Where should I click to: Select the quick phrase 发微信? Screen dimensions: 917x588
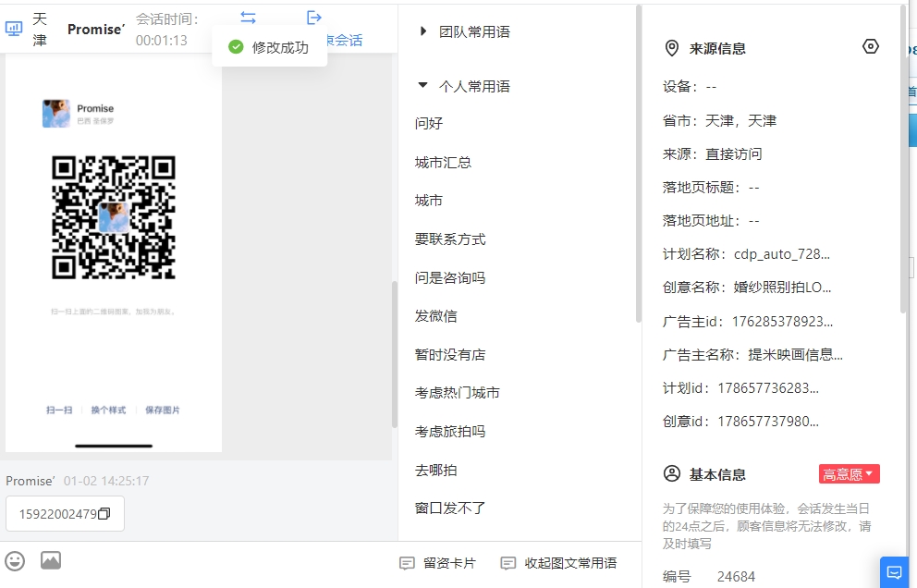(435, 316)
